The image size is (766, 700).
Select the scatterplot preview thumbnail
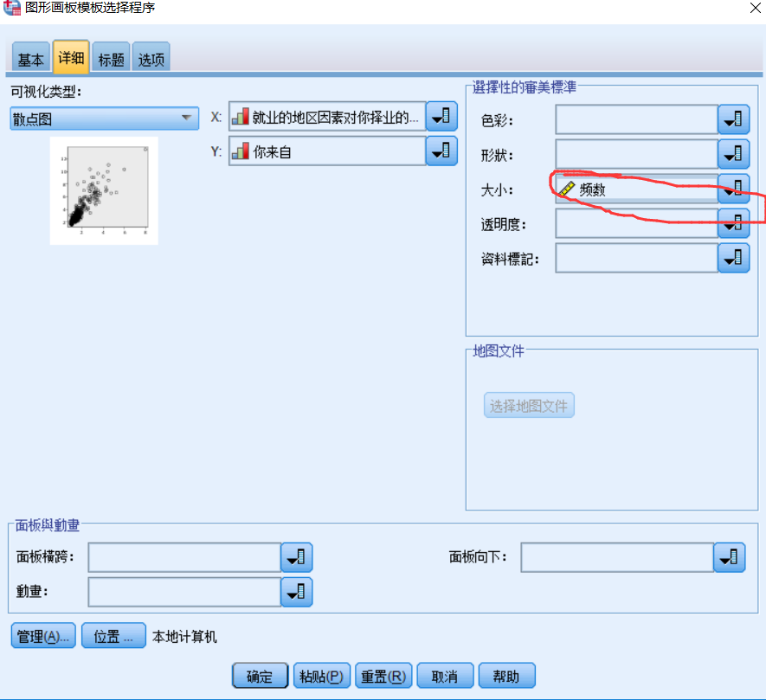103,189
